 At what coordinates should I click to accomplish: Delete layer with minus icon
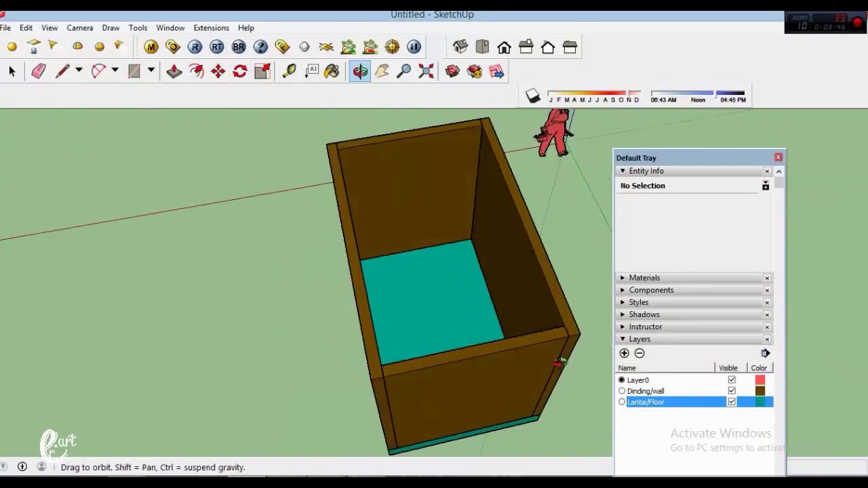point(639,353)
